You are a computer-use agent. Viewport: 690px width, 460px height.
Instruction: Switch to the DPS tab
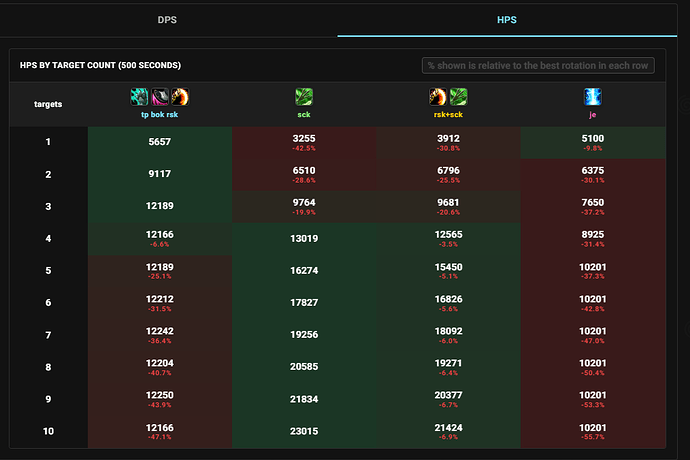tap(167, 20)
